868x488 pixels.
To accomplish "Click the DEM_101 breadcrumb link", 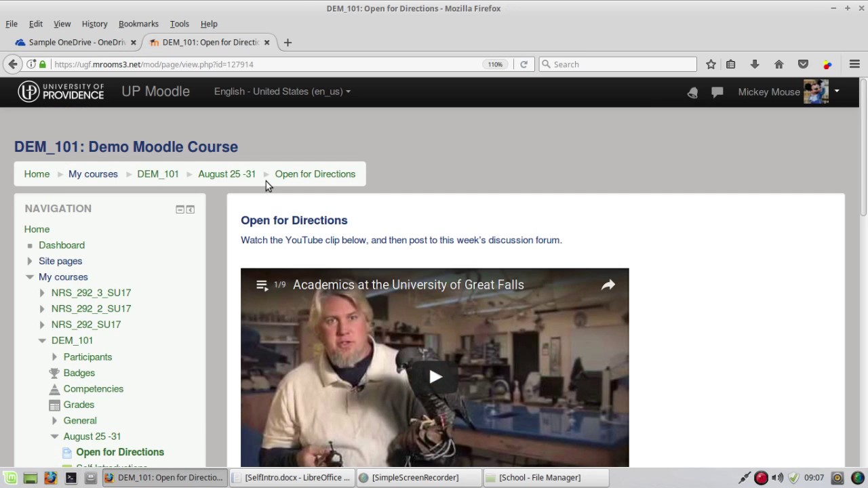I will point(158,174).
